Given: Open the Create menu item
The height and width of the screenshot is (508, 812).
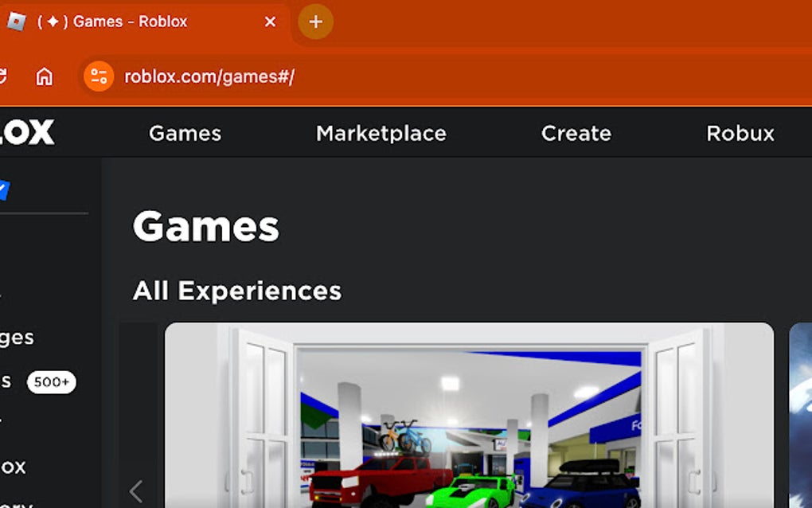Looking at the screenshot, I should pos(576,133).
